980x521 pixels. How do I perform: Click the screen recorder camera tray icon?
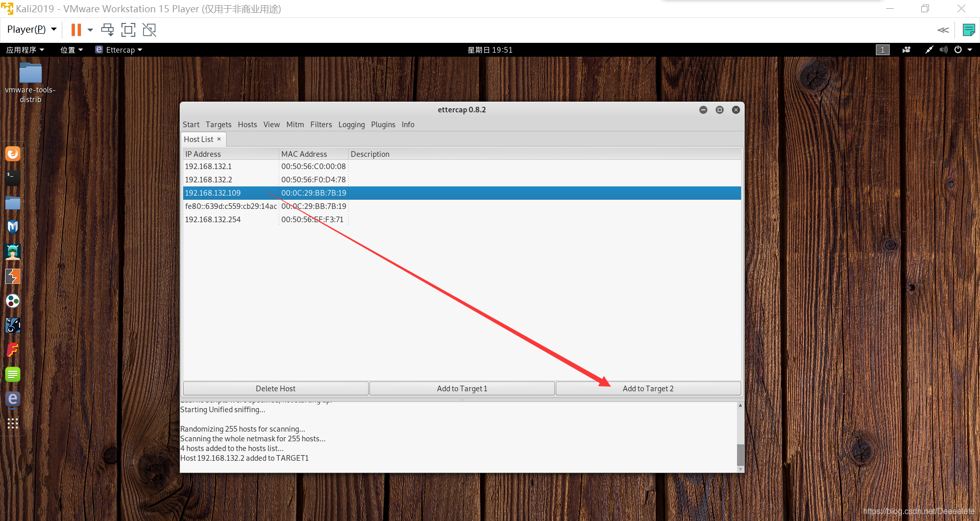click(x=906, y=50)
